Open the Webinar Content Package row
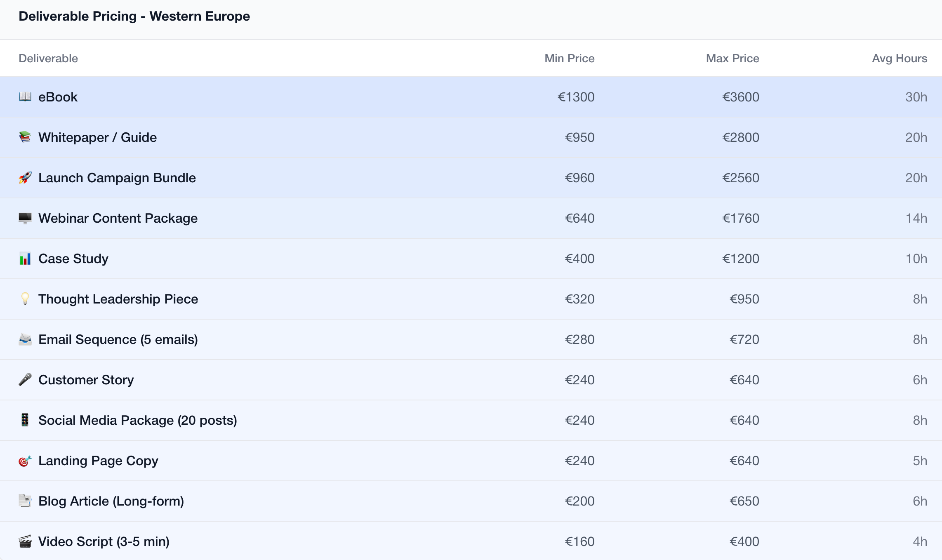 pos(471,218)
